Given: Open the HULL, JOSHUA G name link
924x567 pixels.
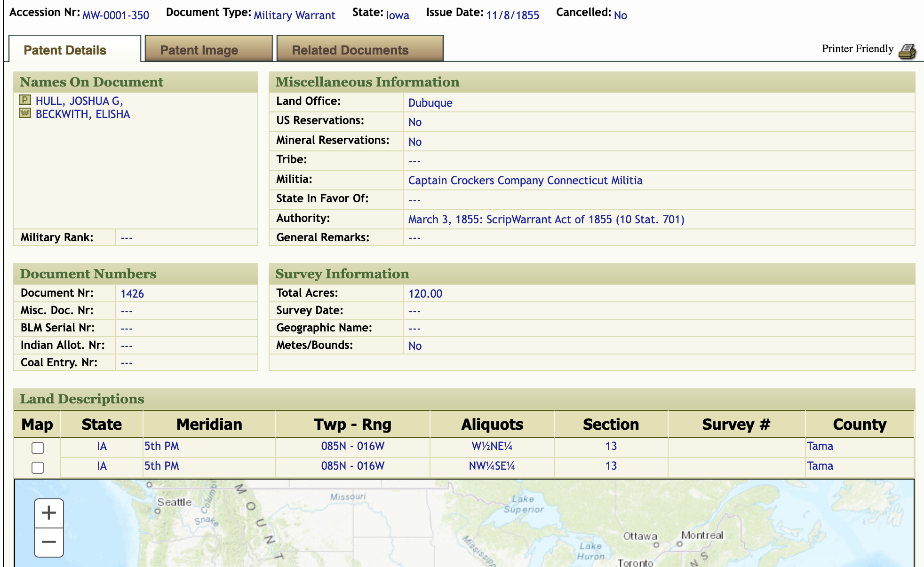Looking at the screenshot, I should 80,101.
